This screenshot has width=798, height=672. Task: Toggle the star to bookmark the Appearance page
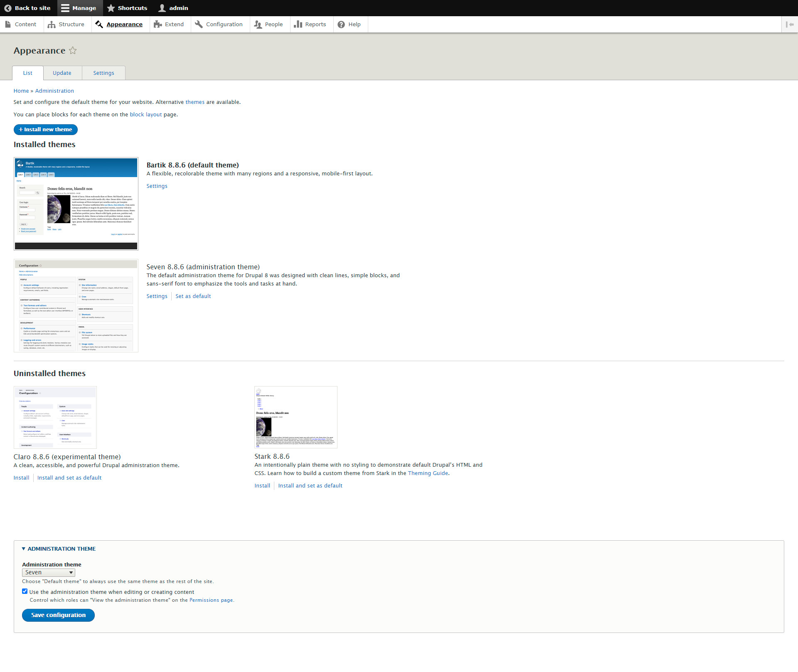(x=73, y=50)
